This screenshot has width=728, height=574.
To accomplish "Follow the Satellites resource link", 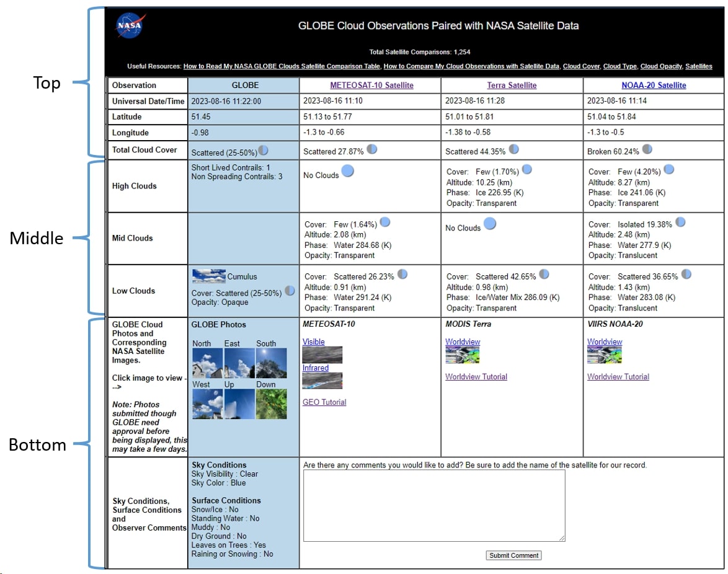I will tap(699, 66).
